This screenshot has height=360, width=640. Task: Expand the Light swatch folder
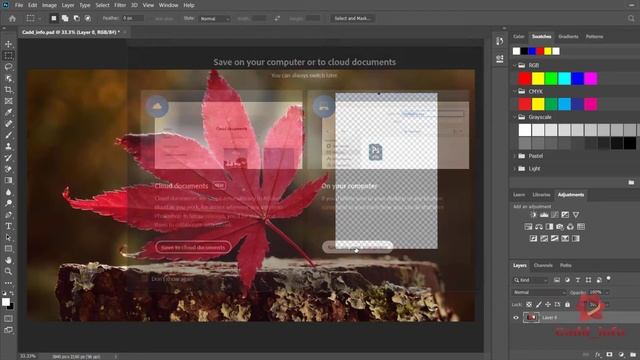pos(515,169)
